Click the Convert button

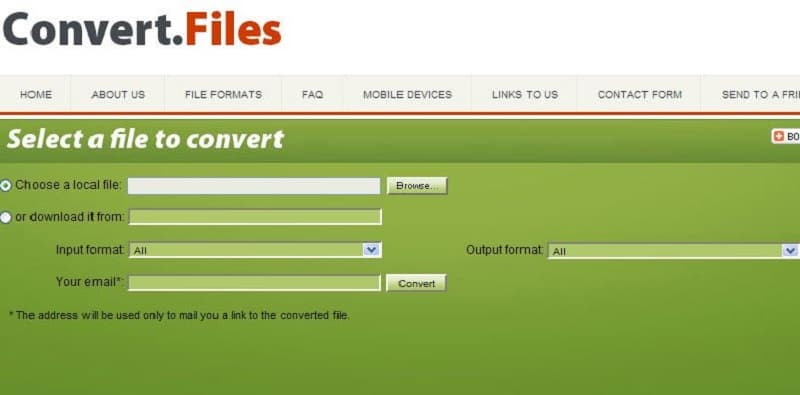[416, 283]
